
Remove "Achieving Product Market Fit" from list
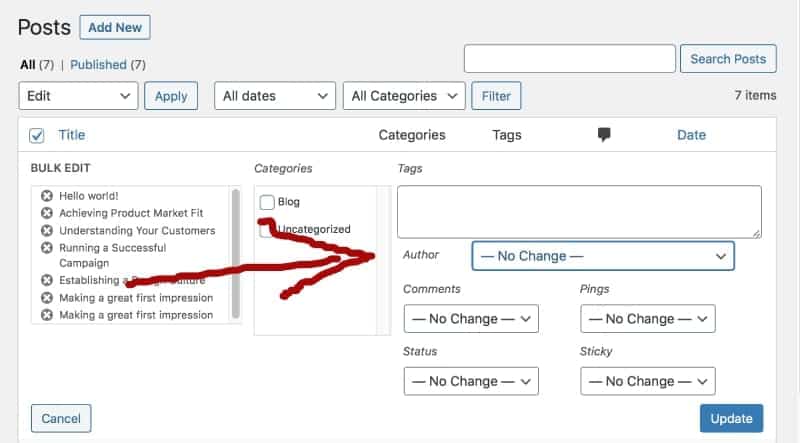tap(46, 213)
